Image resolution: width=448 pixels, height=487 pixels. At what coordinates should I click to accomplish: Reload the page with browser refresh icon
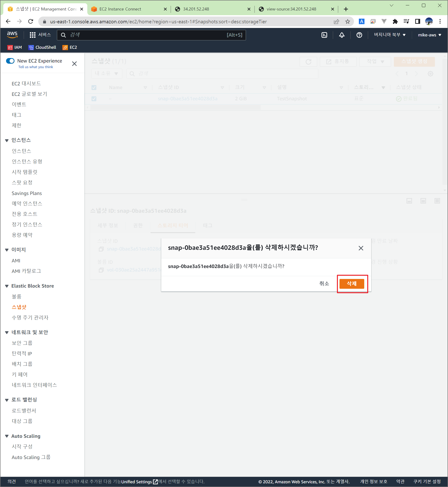tap(31, 21)
